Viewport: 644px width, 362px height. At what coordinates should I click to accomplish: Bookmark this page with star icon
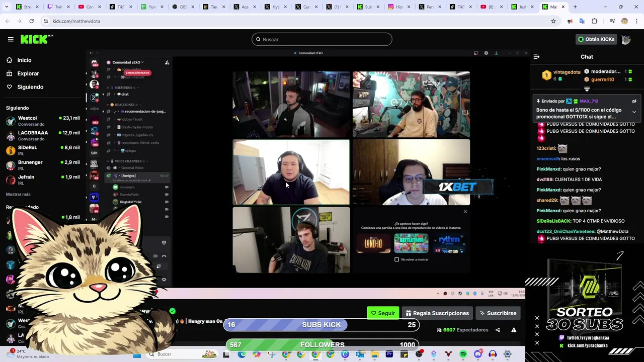553,21
